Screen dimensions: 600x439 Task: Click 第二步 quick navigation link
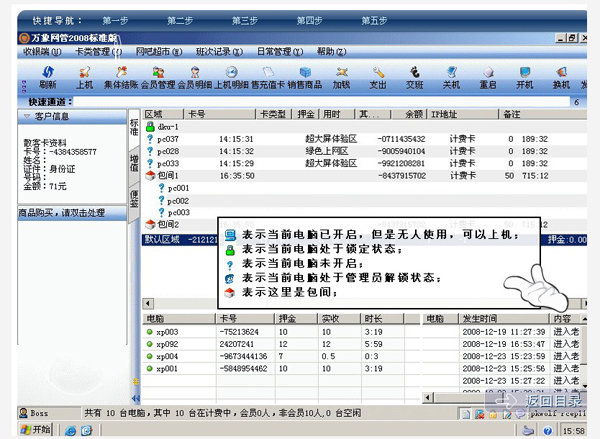[x=180, y=20]
